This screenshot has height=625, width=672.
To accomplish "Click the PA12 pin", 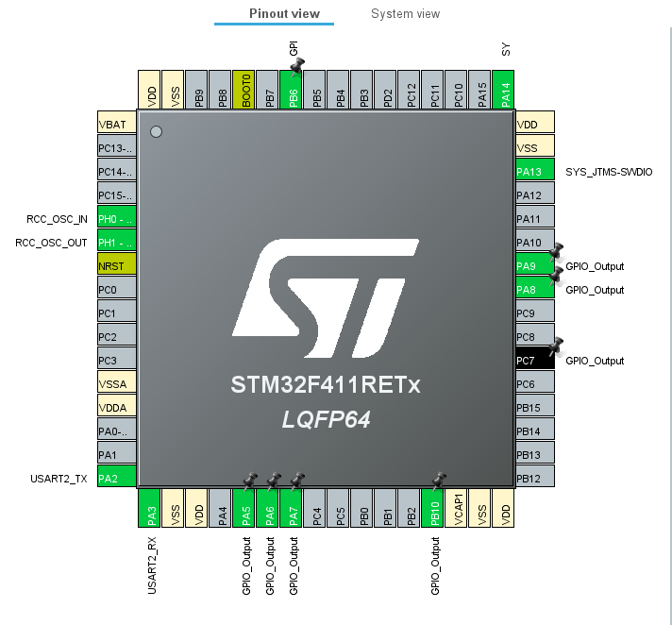I will pos(535,193).
